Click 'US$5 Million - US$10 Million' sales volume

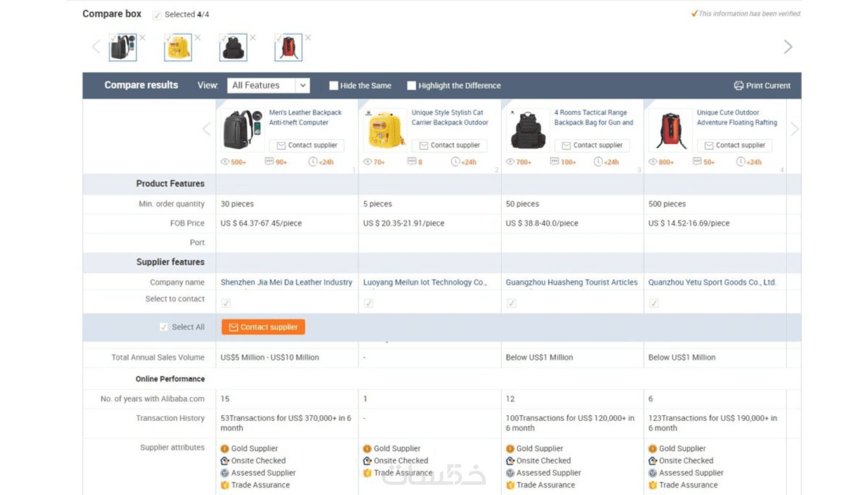tap(270, 358)
